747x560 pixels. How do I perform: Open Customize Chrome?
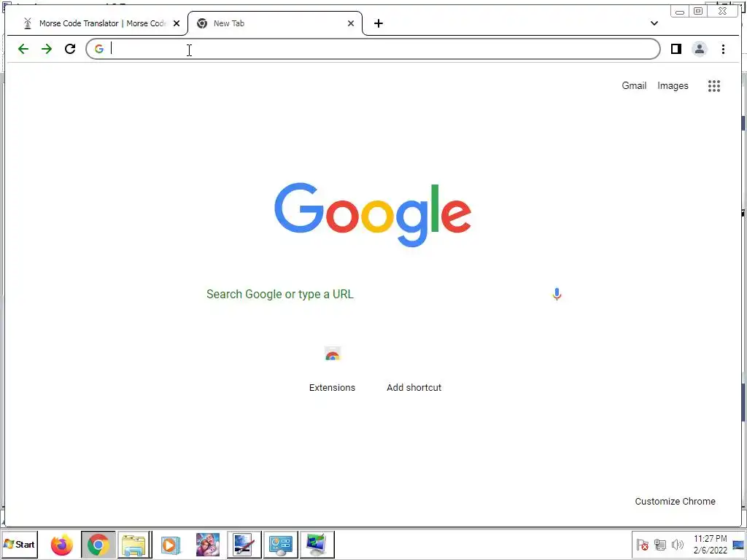pos(675,502)
